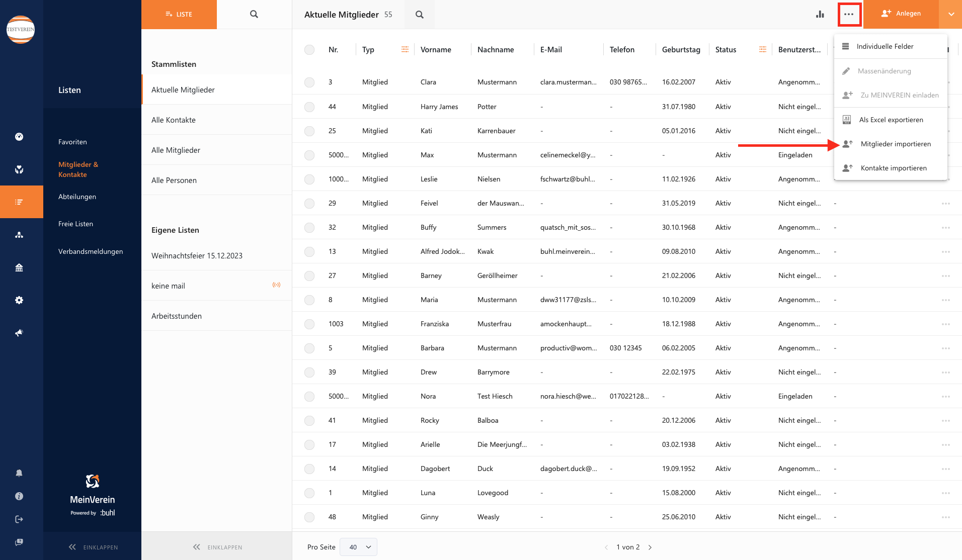
Task: Open the statistics chart icon
Action: point(820,14)
